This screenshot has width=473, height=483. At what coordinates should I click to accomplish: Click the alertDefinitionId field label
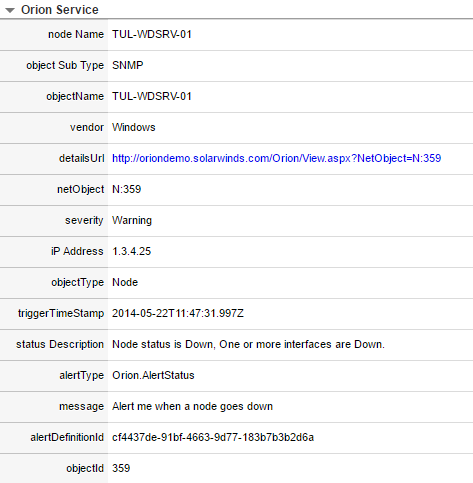[x=67, y=437]
